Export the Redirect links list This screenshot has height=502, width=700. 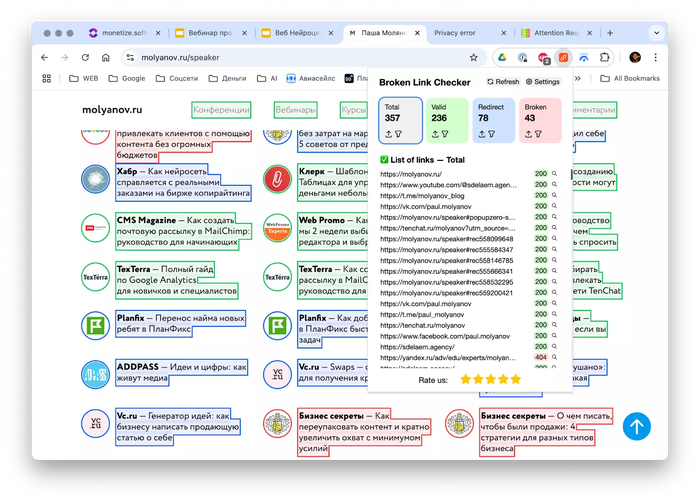[482, 134]
